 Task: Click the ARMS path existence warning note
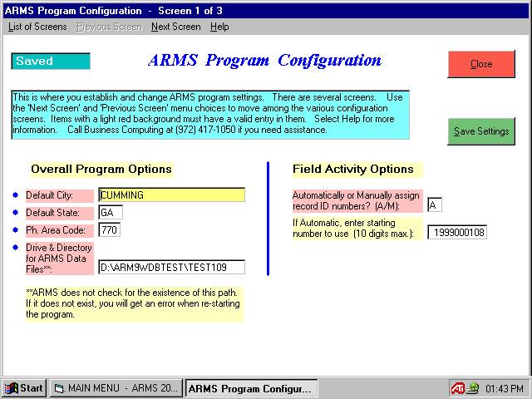pos(135,303)
